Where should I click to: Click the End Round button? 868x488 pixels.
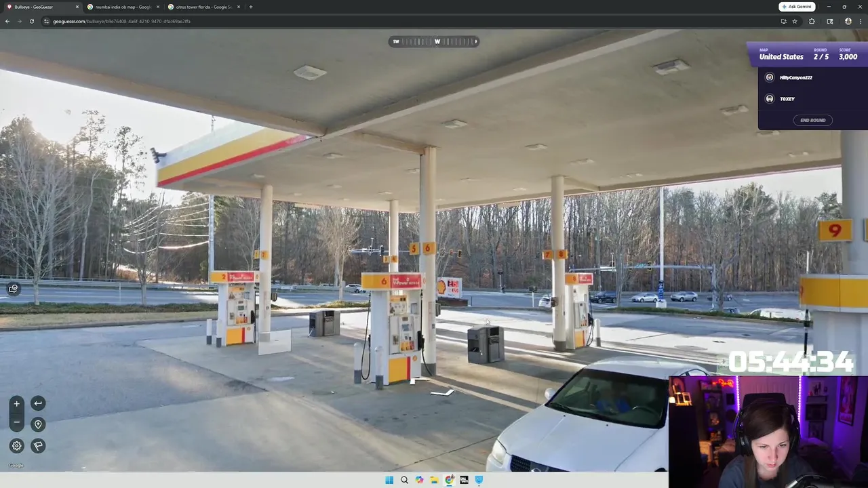pos(812,120)
